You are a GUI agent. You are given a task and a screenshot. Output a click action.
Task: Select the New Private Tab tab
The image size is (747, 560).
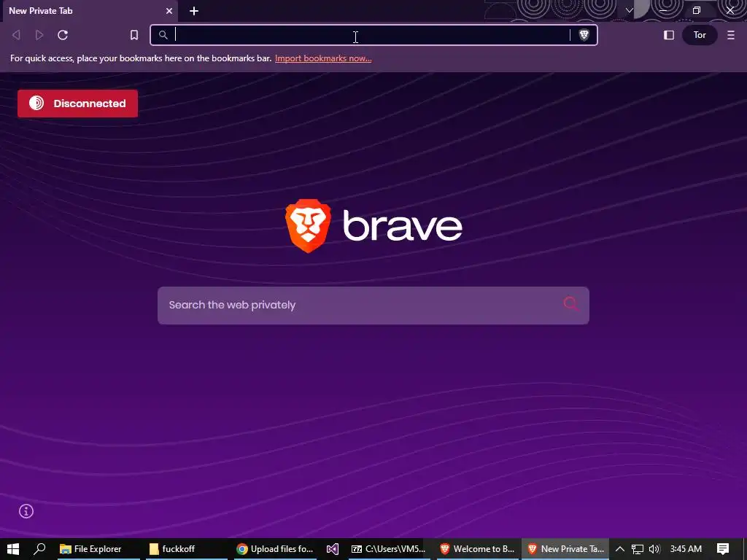(x=89, y=11)
